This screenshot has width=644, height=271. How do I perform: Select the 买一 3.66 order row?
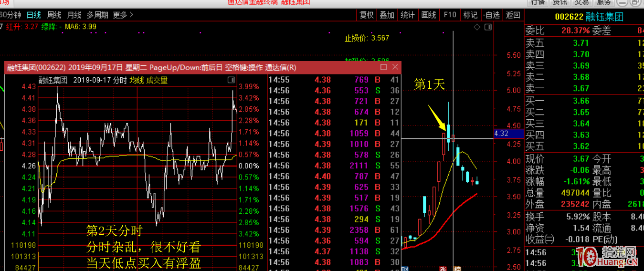coord(584,101)
